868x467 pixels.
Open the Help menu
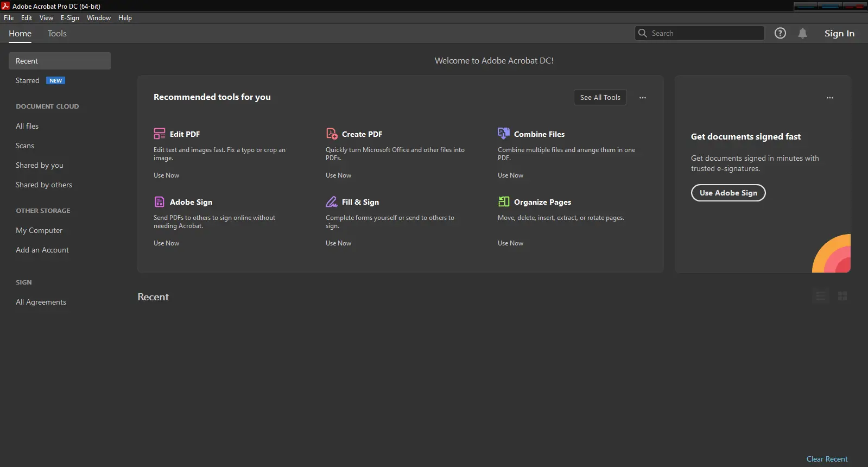(x=125, y=18)
